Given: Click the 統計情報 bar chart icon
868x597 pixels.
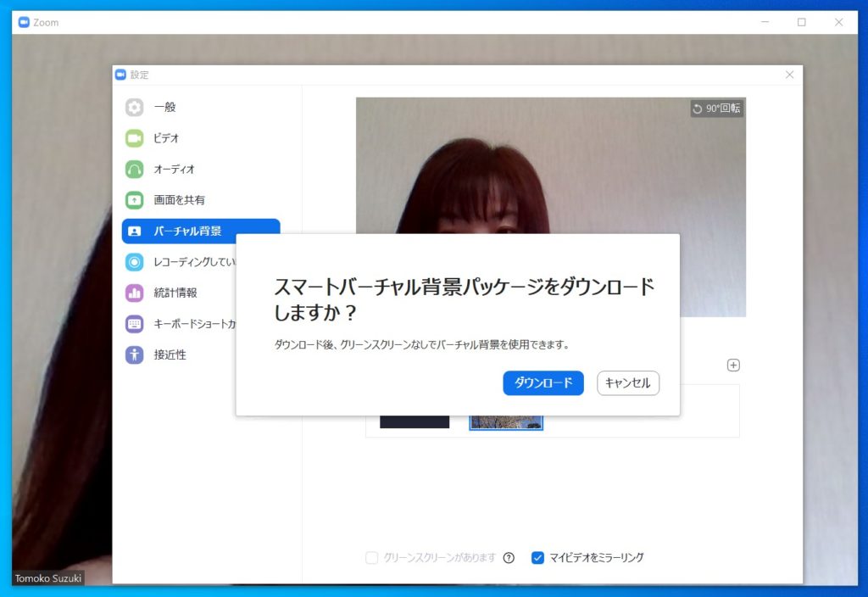Looking at the screenshot, I should coord(135,293).
